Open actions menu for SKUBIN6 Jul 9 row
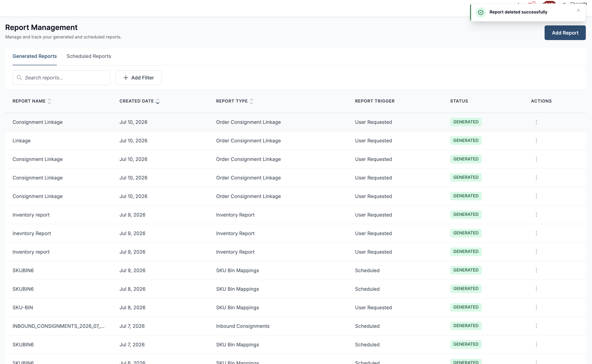This screenshot has width=592, height=364. [536, 270]
